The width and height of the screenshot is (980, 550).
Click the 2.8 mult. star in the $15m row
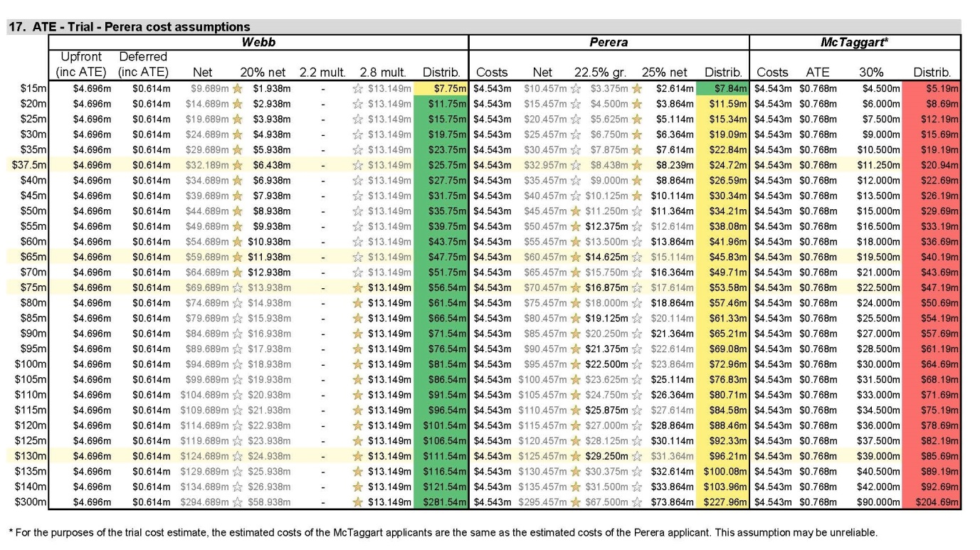358,89
